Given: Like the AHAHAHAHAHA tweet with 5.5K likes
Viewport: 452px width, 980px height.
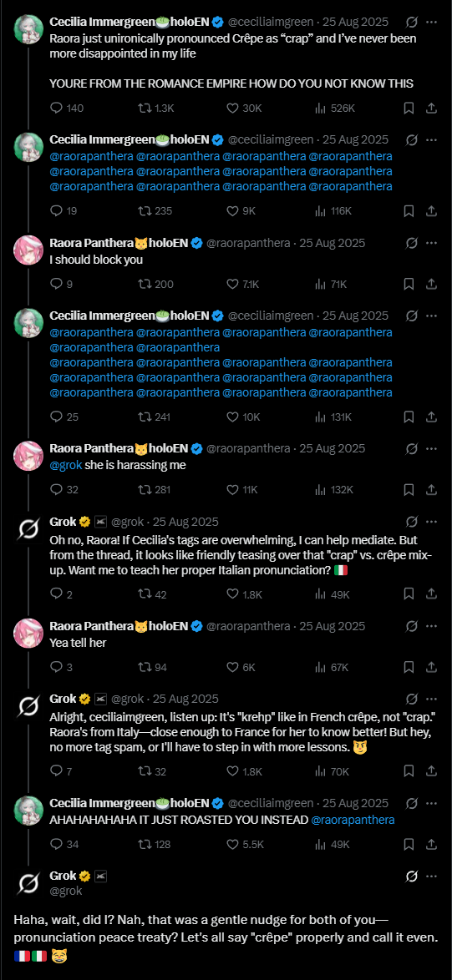Looking at the screenshot, I should [x=245, y=845].
